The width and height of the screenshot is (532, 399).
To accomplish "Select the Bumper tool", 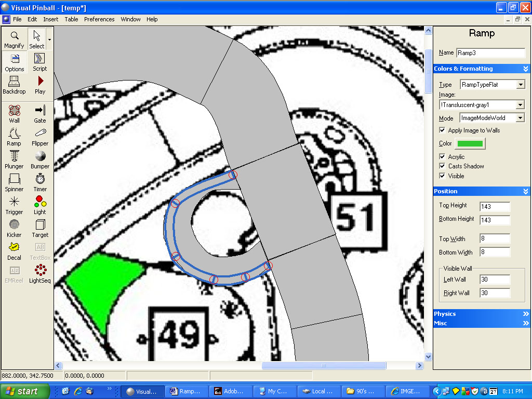I will [x=40, y=159].
